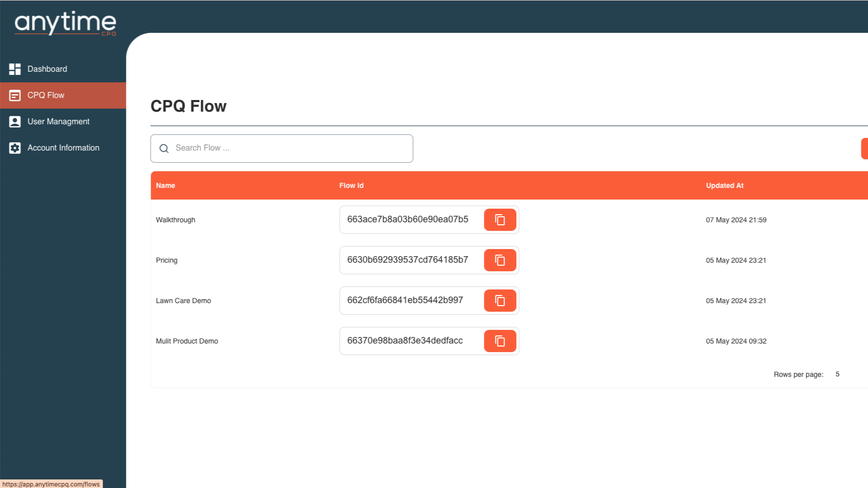The image size is (868, 488).
Task: Click the date 07 May 2024 21:59
Action: 736,220
